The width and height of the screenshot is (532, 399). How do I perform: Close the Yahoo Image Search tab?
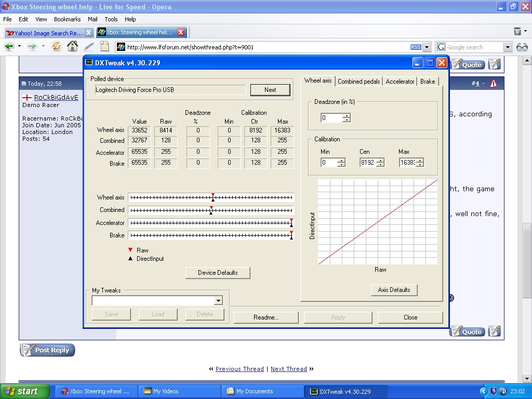click(x=88, y=33)
